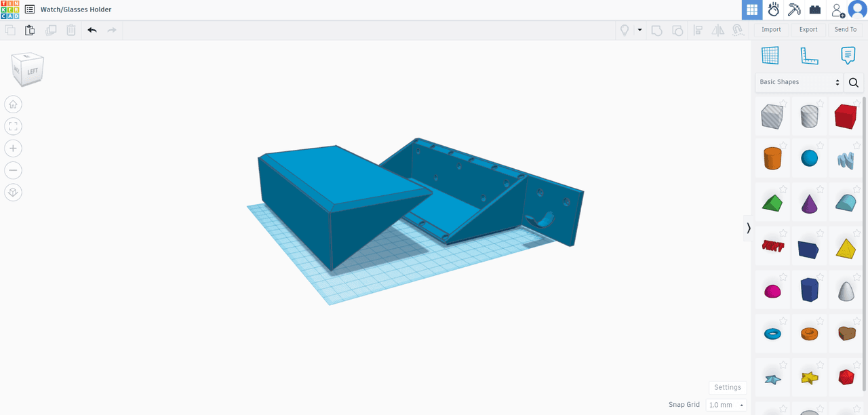
Task: Pick the purple Cone shape
Action: tap(809, 203)
